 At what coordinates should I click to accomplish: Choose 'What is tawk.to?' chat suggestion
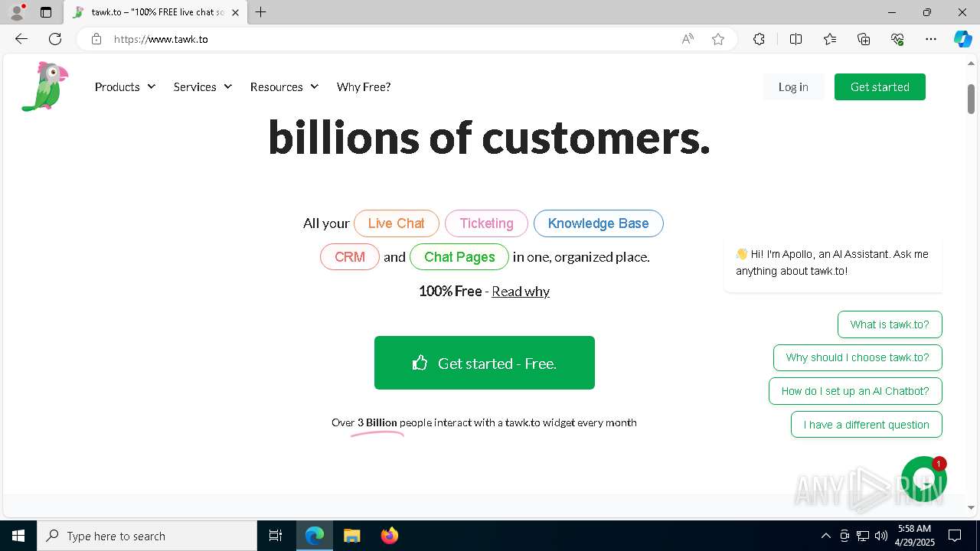coord(890,324)
